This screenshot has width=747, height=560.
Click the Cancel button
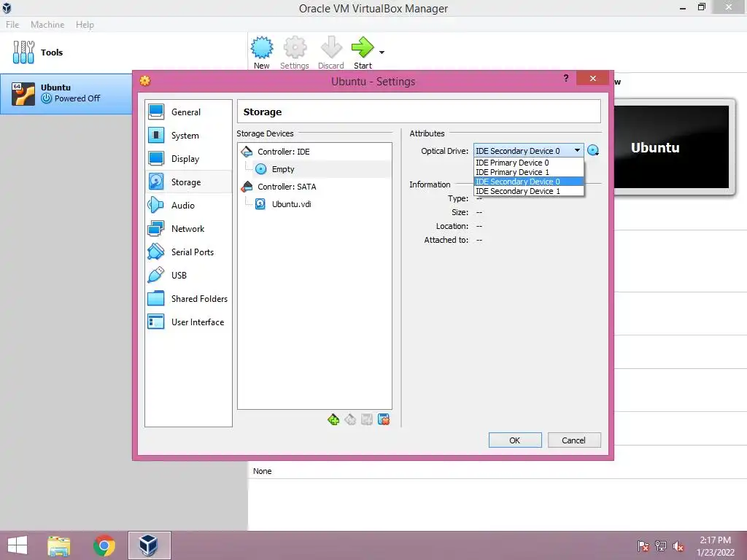(574, 440)
